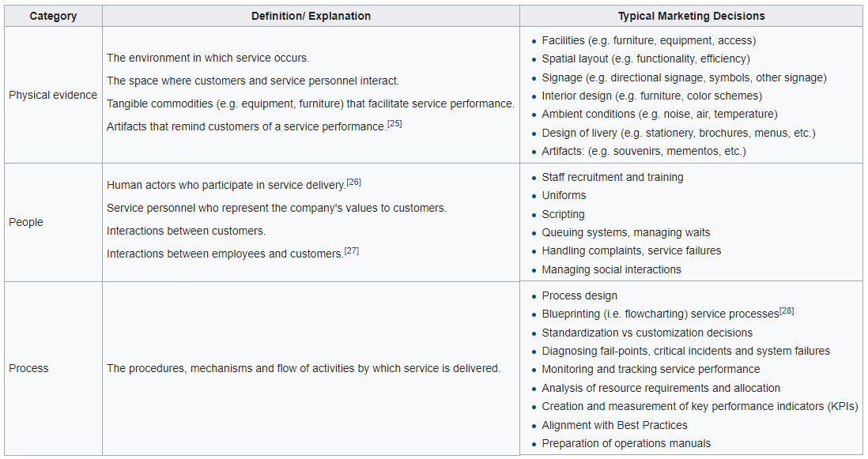Select the Physical evidence category cell
The image size is (868, 459).
pyautogui.click(x=53, y=95)
